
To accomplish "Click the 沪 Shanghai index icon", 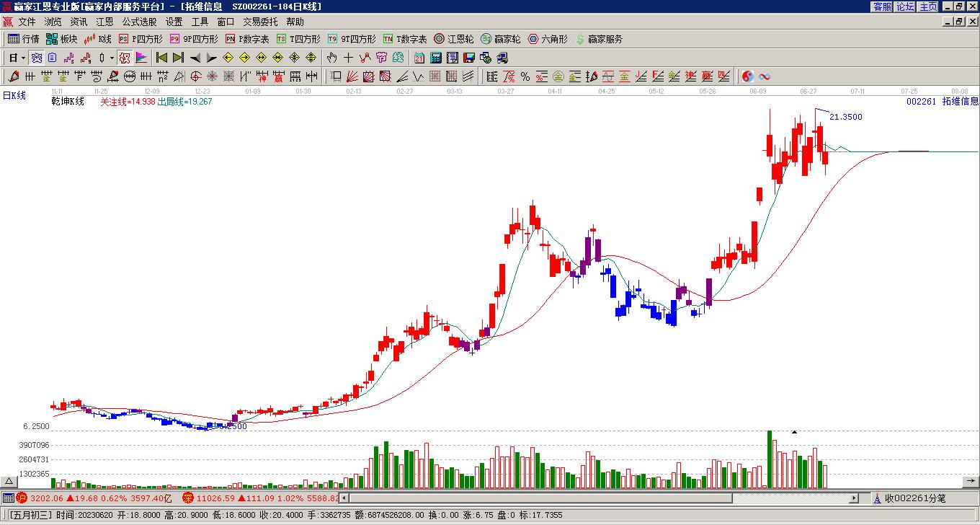I will click(22, 498).
